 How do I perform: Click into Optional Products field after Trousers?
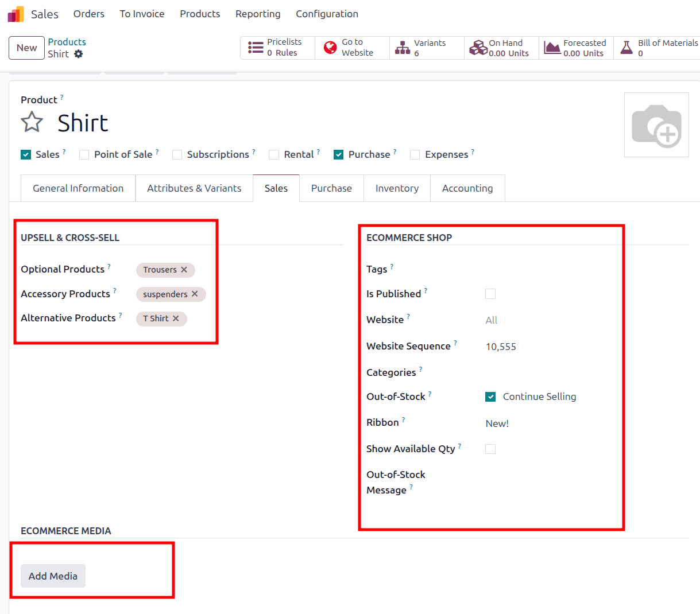click(x=269, y=270)
